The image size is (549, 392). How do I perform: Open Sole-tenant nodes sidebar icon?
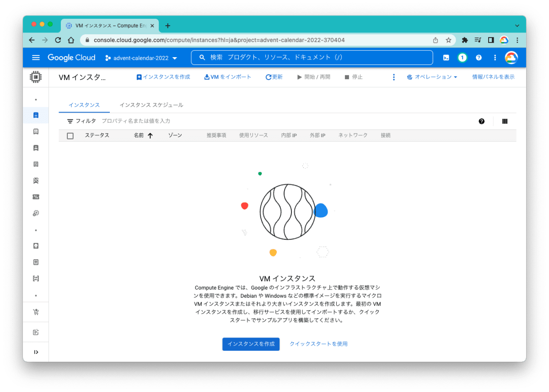point(36,148)
